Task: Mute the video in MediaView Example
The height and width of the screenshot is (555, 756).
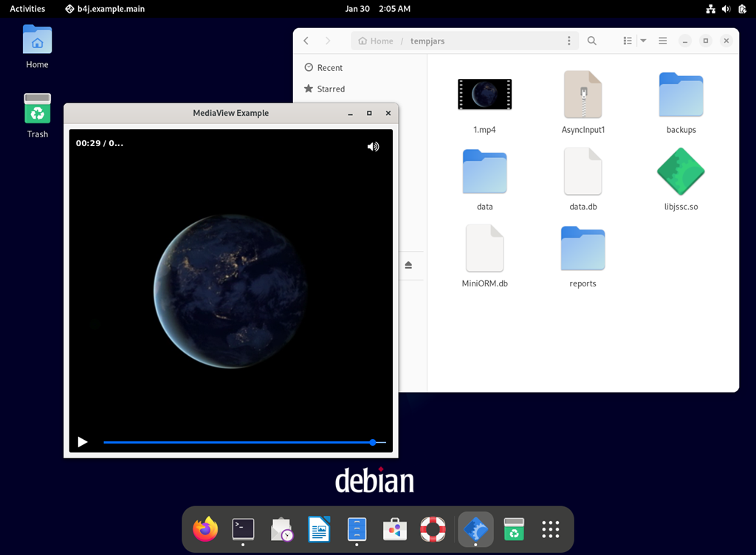Action: point(373,146)
